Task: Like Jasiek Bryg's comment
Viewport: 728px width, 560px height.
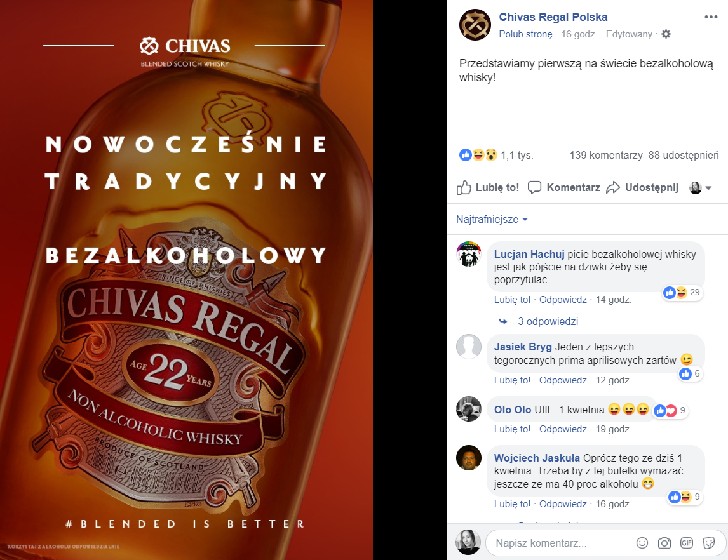Action: [x=512, y=380]
